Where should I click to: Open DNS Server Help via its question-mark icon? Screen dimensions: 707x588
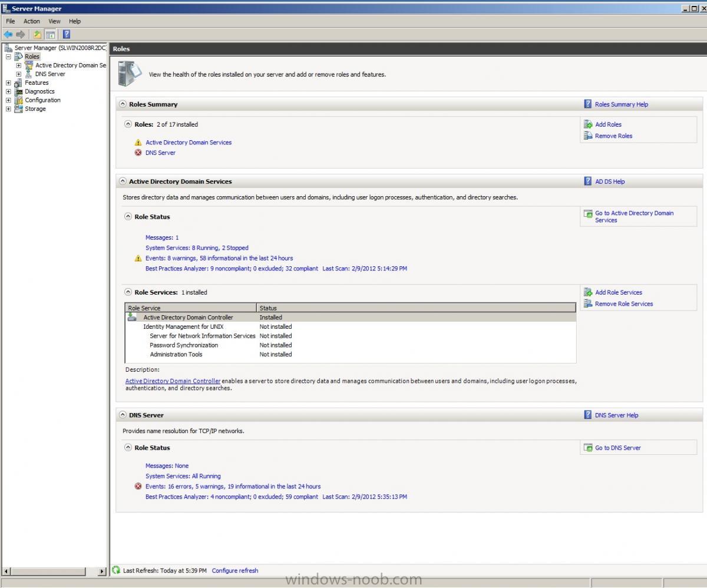pyautogui.click(x=587, y=415)
